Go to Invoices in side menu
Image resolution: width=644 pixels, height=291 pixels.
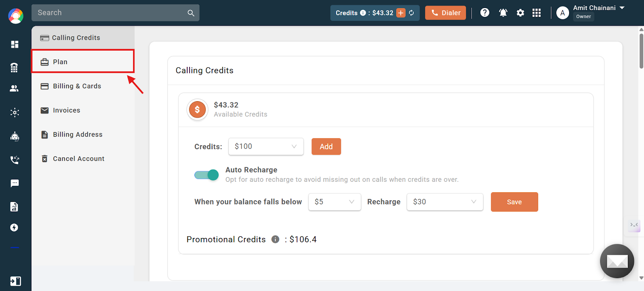coord(83,110)
